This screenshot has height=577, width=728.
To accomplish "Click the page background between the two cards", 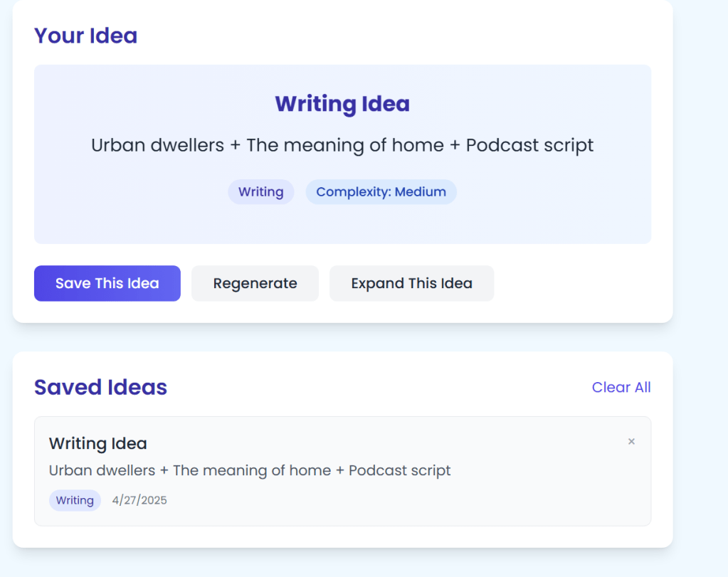I will [342, 337].
